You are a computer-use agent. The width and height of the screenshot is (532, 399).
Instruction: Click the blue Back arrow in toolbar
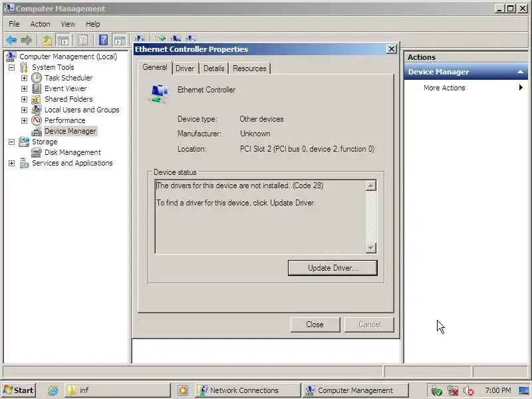(11, 41)
